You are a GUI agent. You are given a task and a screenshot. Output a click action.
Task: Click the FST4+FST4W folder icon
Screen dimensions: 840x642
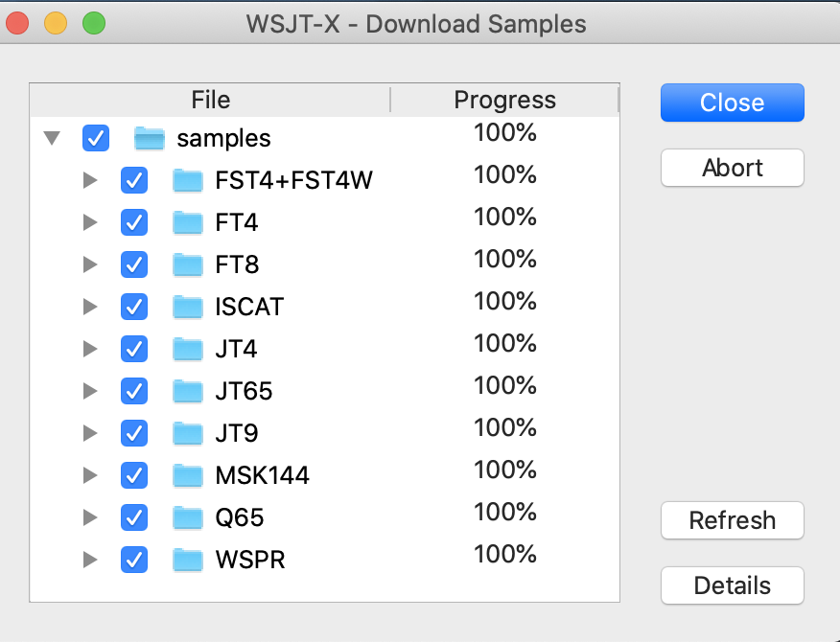tap(188, 181)
